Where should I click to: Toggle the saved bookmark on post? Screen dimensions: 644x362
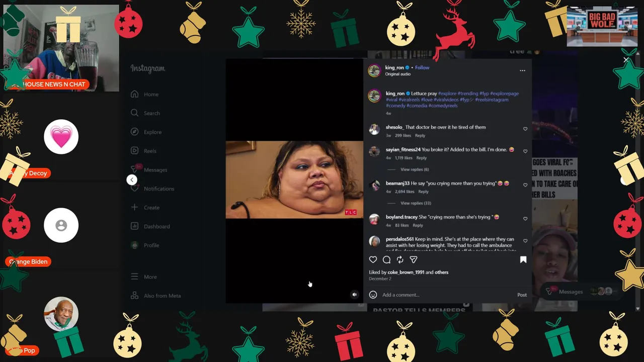coord(523,260)
